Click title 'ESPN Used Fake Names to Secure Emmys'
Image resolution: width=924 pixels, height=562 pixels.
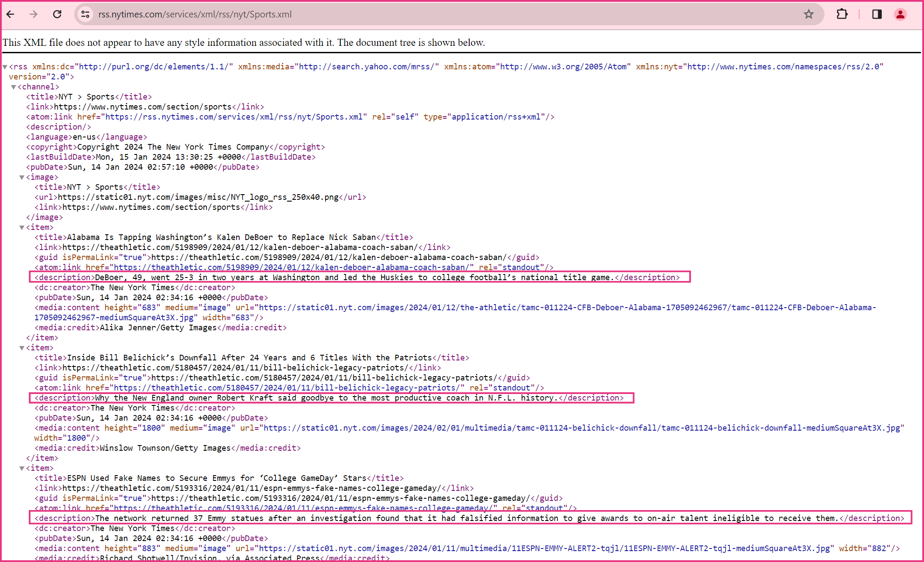[219, 478]
